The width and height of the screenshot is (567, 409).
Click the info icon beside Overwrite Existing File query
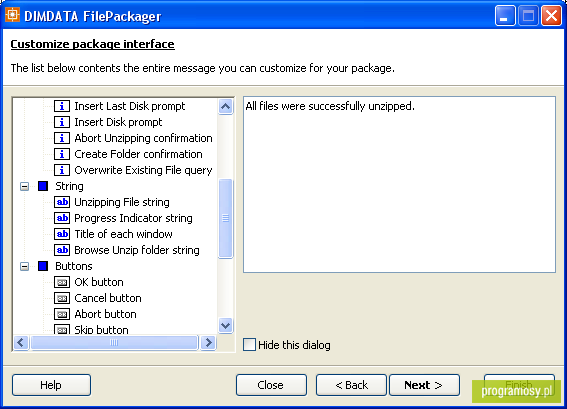(x=62, y=170)
